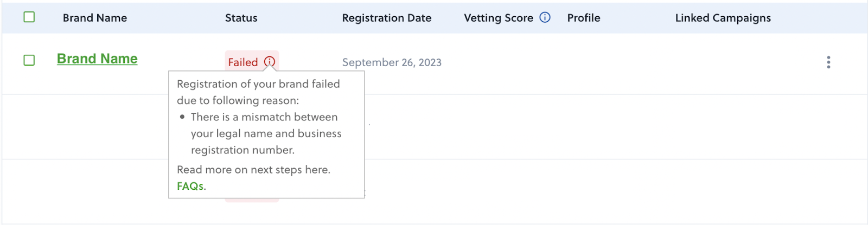The height and width of the screenshot is (225, 868).
Task: Click the Linked Campaigns column header
Action: click(723, 18)
